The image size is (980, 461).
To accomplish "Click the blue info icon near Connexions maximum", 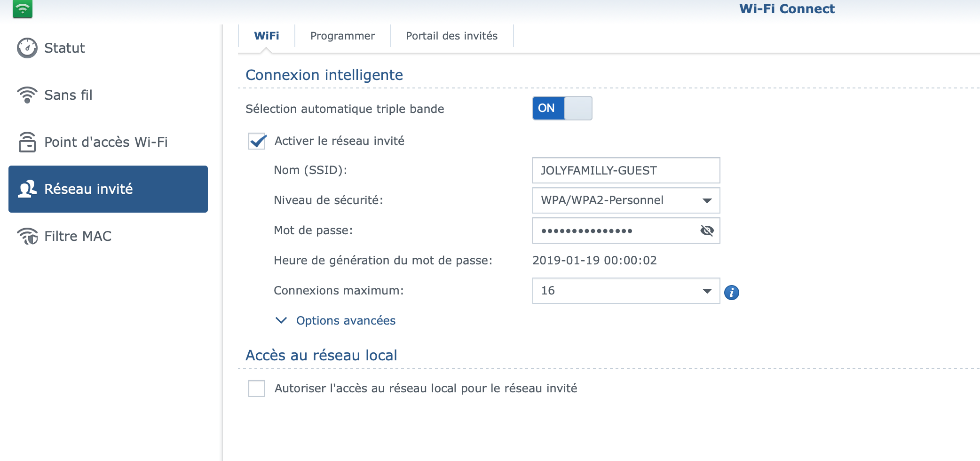I will 731,293.
